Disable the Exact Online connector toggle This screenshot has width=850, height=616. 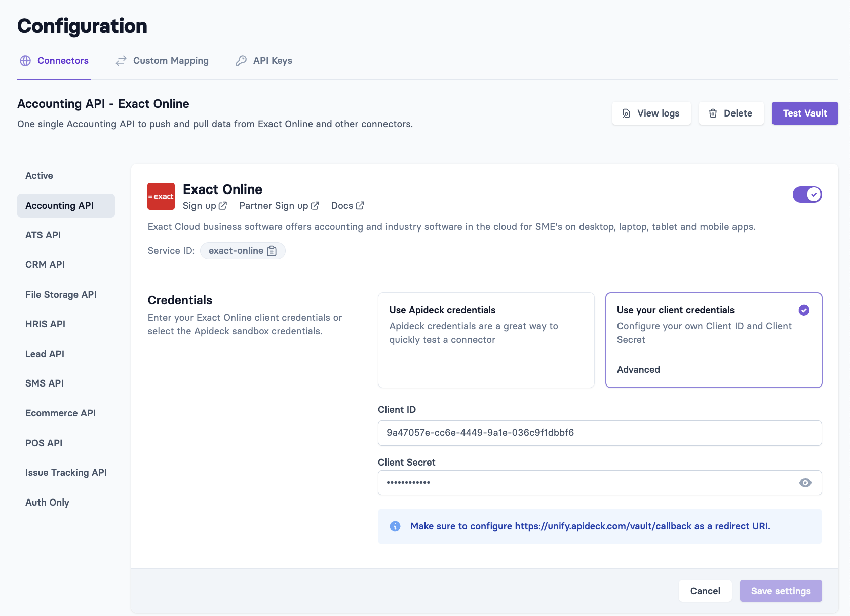pyautogui.click(x=807, y=195)
